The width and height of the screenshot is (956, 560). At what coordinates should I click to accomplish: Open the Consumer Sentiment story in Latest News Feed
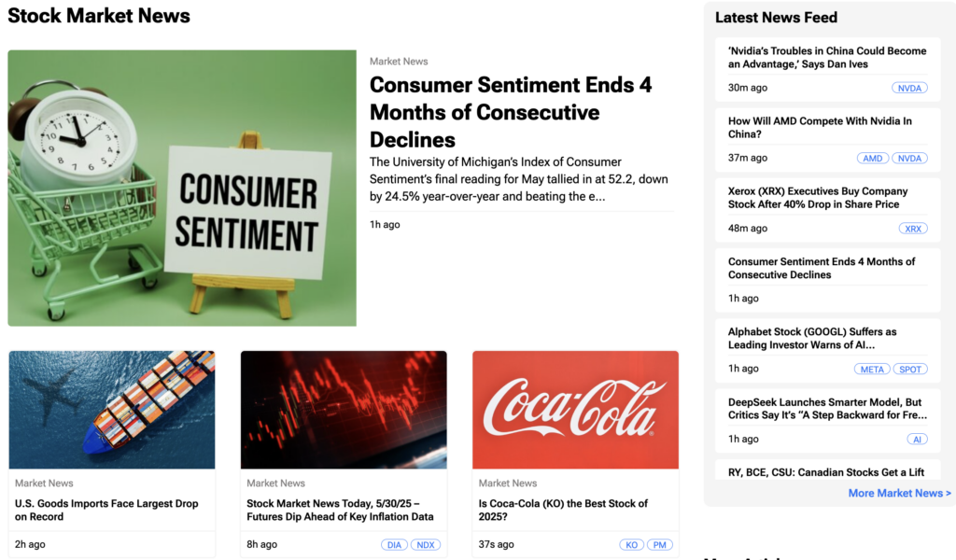[822, 268]
